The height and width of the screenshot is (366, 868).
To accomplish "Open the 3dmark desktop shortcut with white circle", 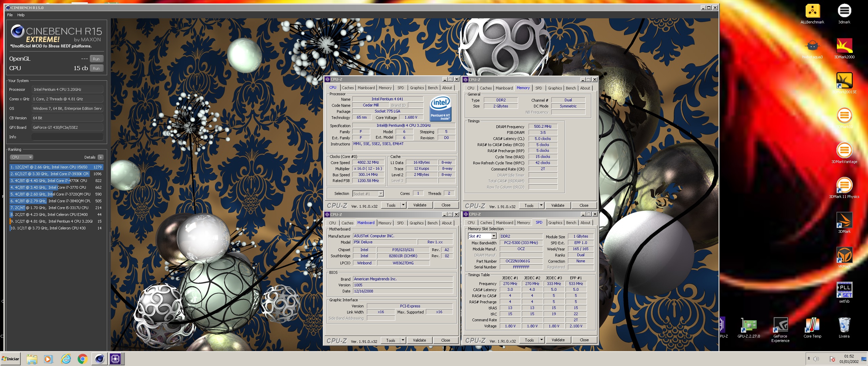I will [844, 14].
